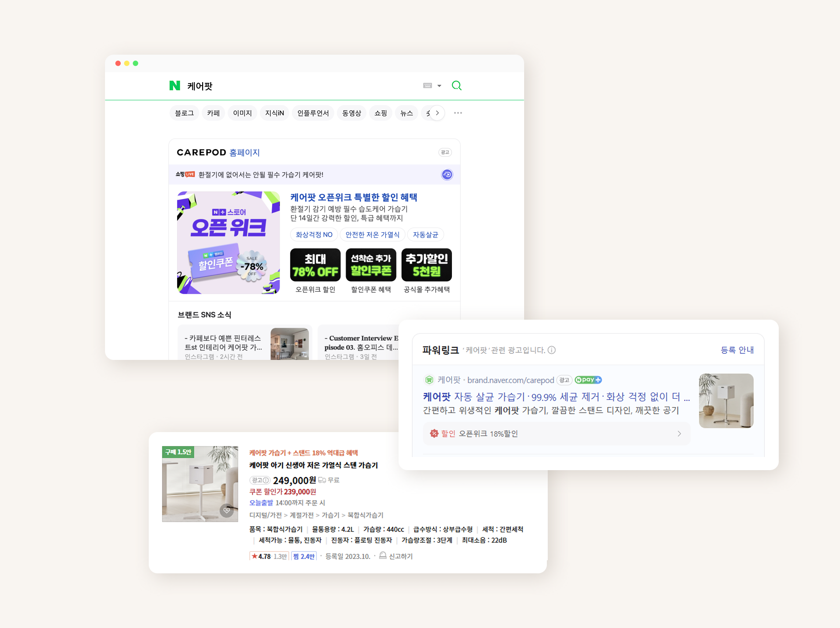
Task: Click the 안전한 저온 가열식 chip
Action: coord(372,234)
